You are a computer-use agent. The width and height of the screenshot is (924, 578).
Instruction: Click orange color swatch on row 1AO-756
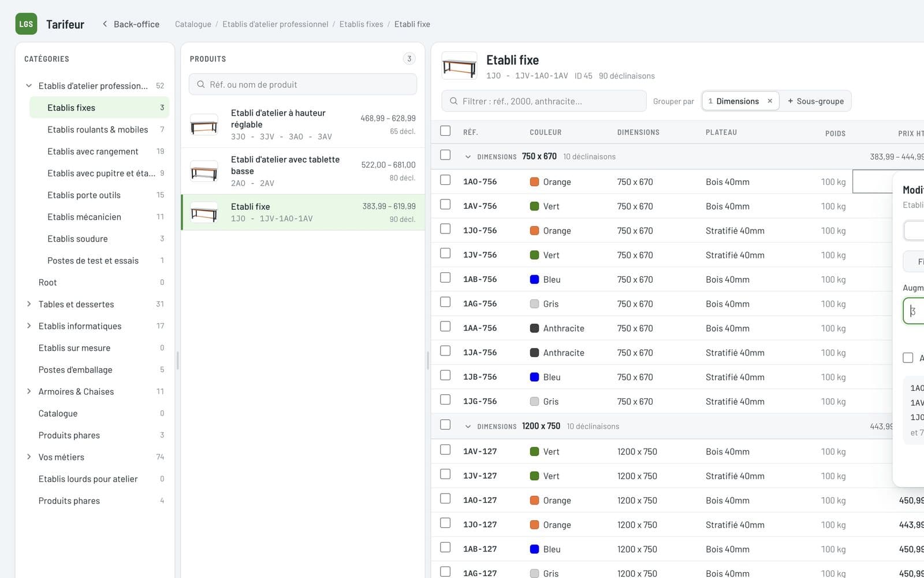(535, 182)
